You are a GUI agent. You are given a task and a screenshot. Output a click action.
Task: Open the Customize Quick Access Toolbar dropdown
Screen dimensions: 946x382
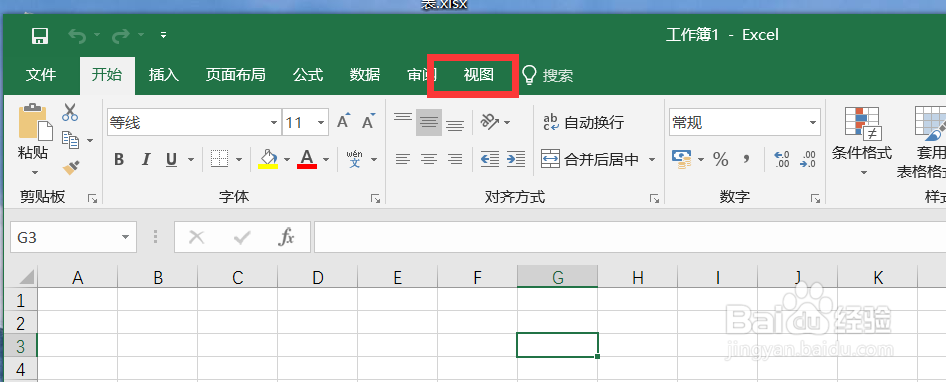163,35
